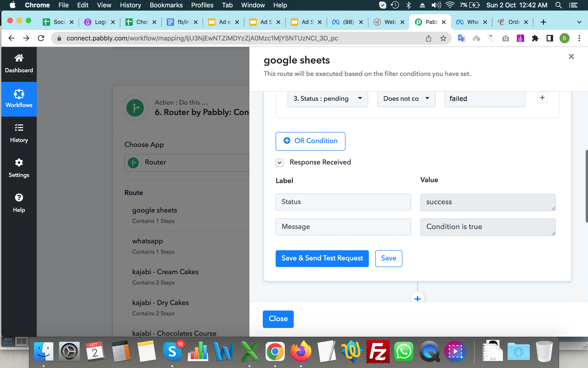The image size is (588, 368).
Task: Open the Workflows sidebar icon
Action: 19,94
